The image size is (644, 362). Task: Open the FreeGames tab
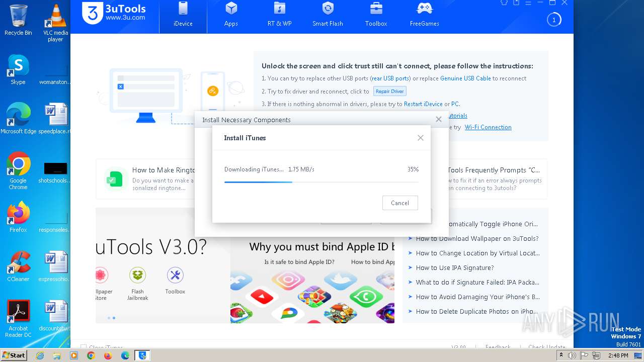click(424, 15)
